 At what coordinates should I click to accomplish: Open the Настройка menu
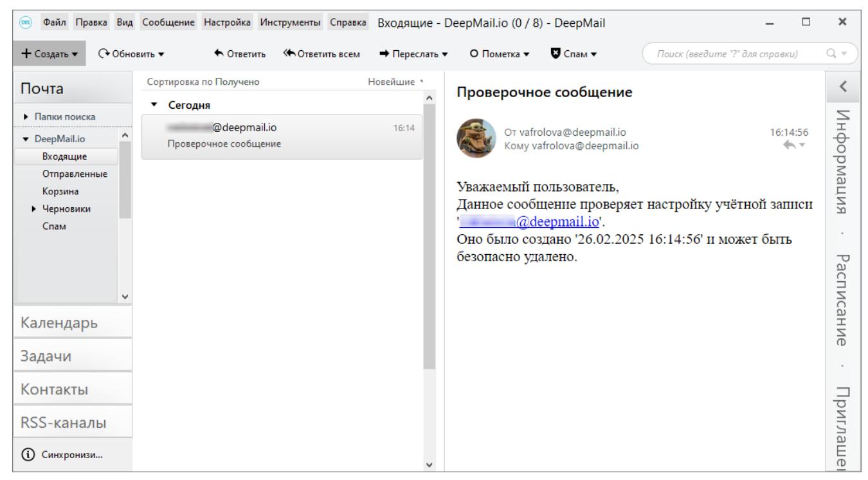click(x=227, y=23)
